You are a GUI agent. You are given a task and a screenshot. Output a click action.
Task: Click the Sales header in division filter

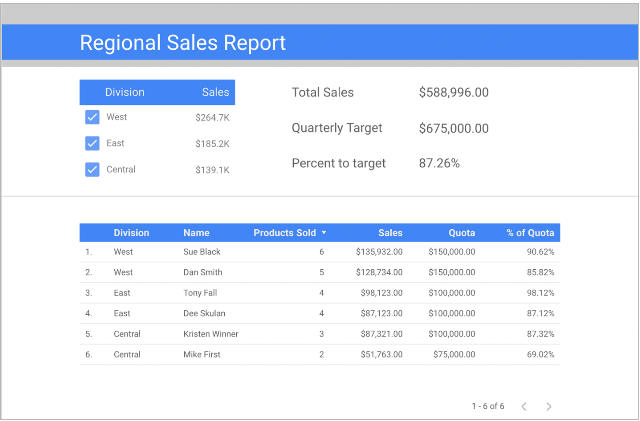point(216,92)
